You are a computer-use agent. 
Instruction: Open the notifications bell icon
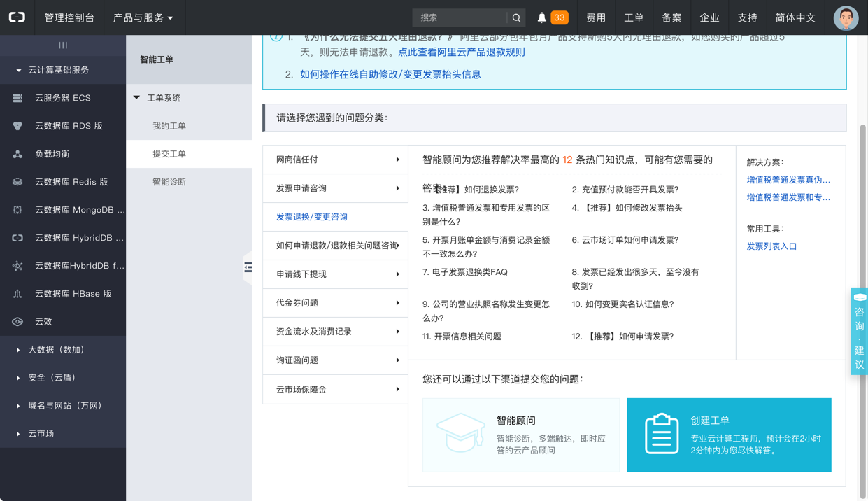pos(541,17)
